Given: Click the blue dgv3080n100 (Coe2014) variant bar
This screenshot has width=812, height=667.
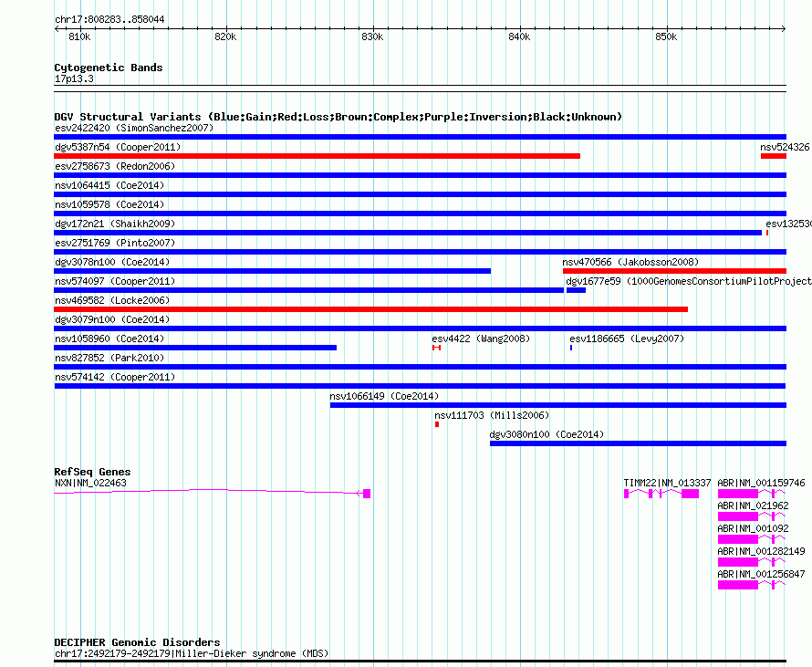Looking at the screenshot, I should 638,443.
